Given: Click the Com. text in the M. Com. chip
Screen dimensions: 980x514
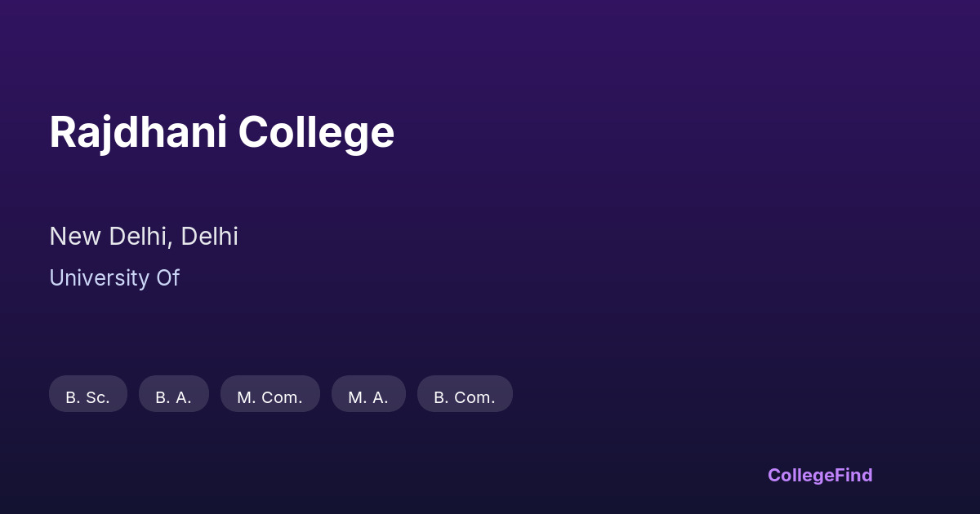Looking at the screenshot, I should tap(282, 397).
